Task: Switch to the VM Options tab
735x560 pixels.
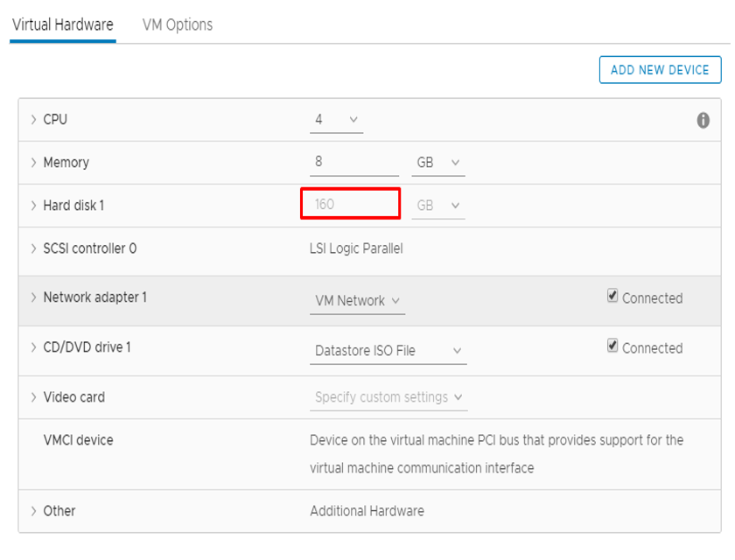Action: [x=178, y=24]
